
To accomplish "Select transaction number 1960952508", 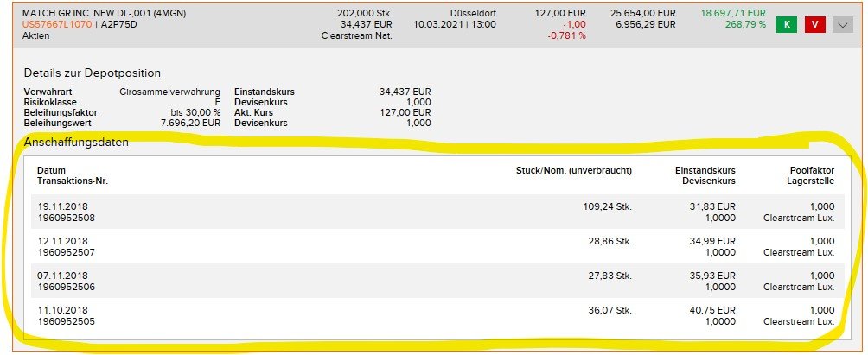I will [67, 218].
